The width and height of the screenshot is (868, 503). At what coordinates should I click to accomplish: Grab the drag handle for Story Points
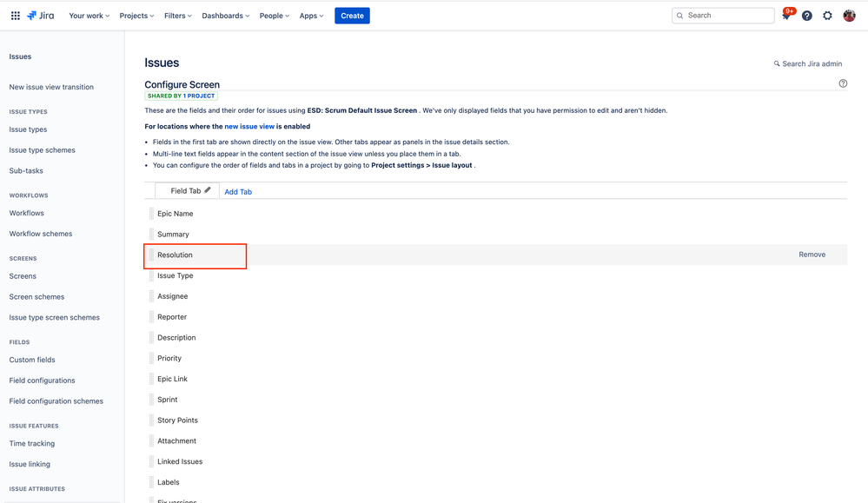tap(151, 420)
